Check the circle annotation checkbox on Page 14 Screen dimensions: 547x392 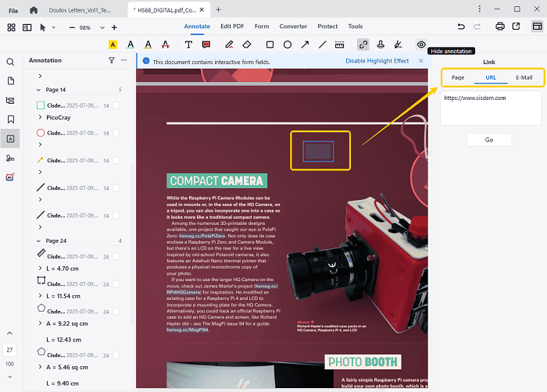[116, 133]
